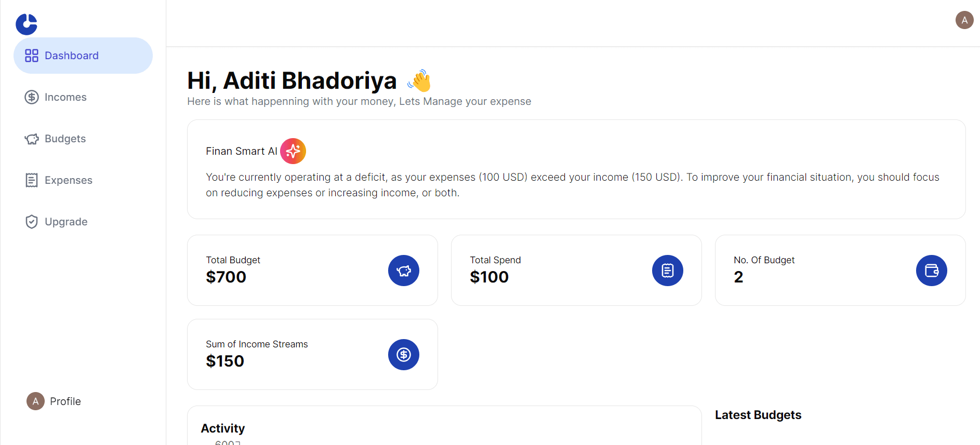The image size is (980, 445).
Task: Click the receipt icon in Total Spend card
Action: click(x=668, y=271)
